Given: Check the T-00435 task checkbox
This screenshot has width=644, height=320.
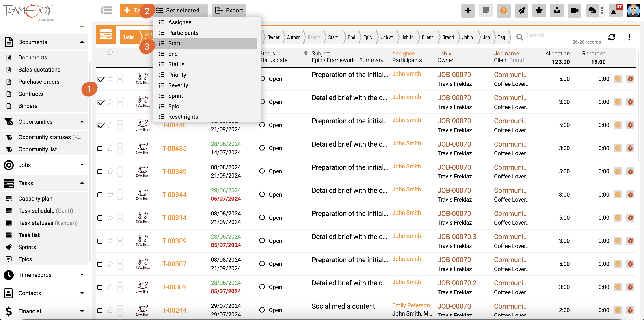Looking at the screenshot, I should click(x=100, y=149).
